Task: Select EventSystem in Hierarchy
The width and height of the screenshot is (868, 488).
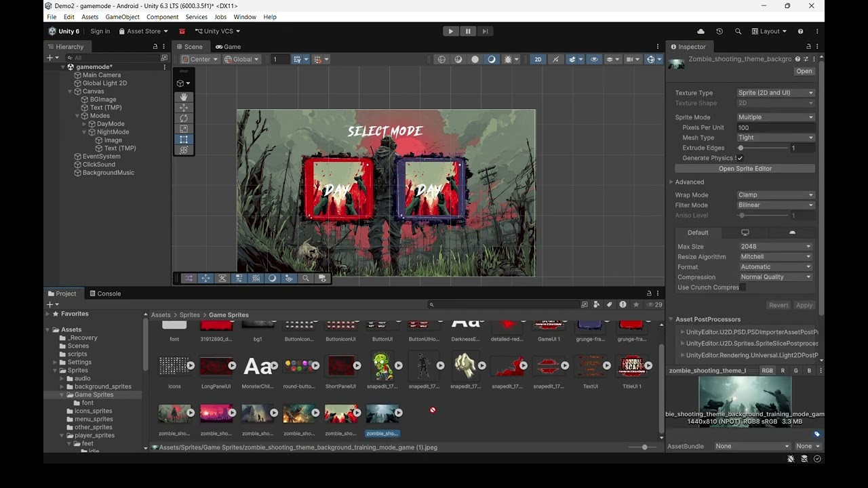Action: 101,157
